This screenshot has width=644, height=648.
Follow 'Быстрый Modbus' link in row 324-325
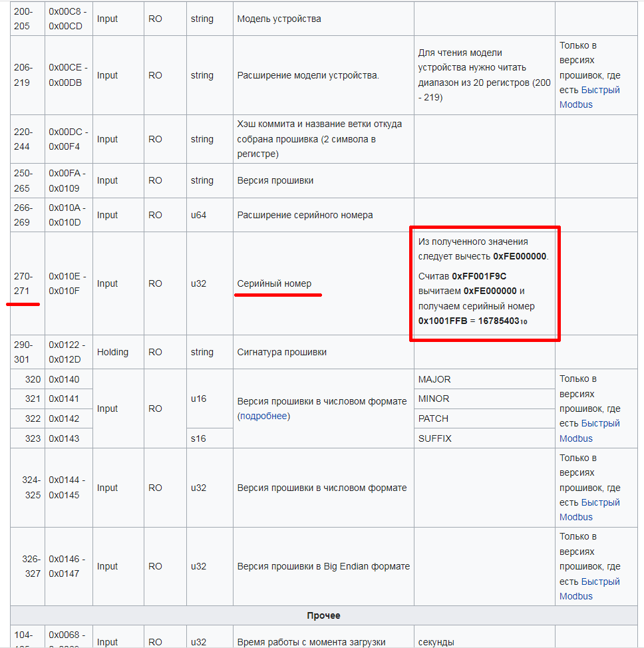(589, 510)
